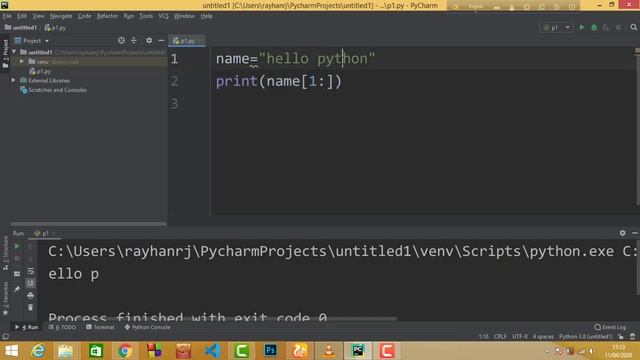The width and height of the screenshot is (640, 360).
Task: Open the Terminal tool window
Action: point(100,327)
